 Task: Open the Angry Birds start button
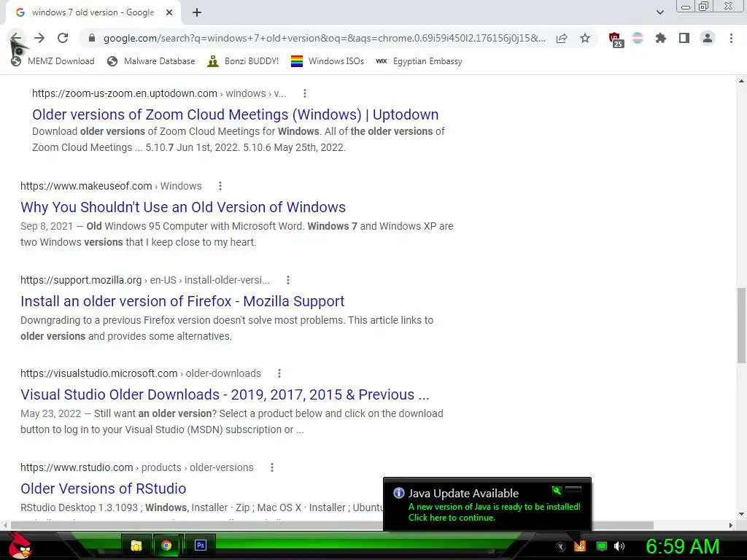pos(18,545)
